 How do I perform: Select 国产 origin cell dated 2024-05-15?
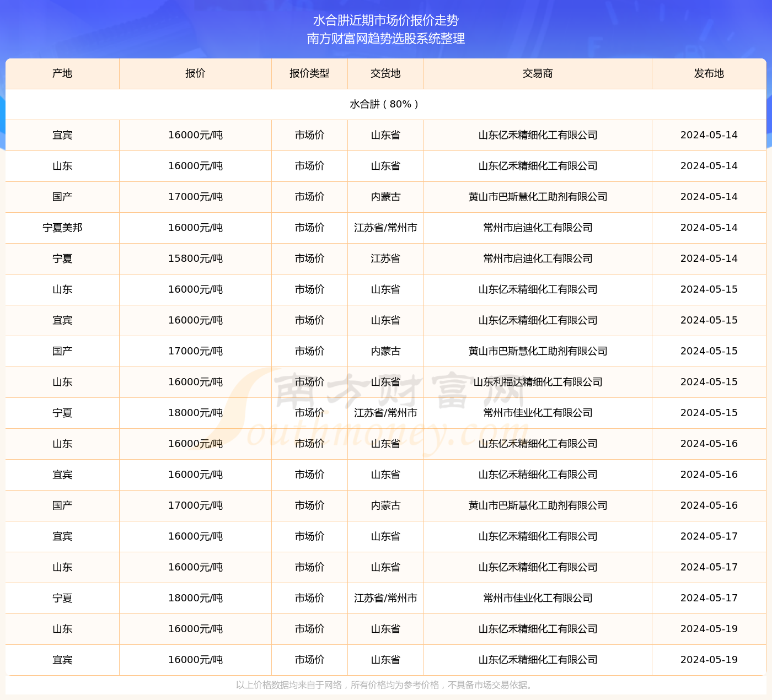click(62, 351)
